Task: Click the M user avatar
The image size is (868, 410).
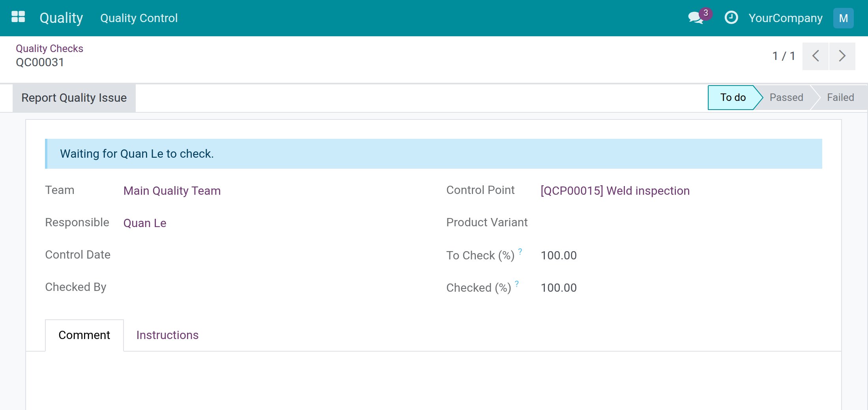Action: (843, 18)
